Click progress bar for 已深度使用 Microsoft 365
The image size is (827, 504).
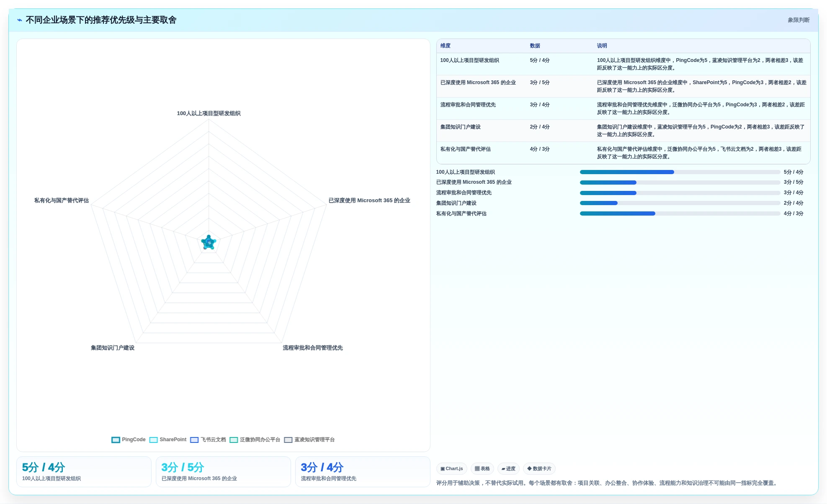tap(680, 183)
